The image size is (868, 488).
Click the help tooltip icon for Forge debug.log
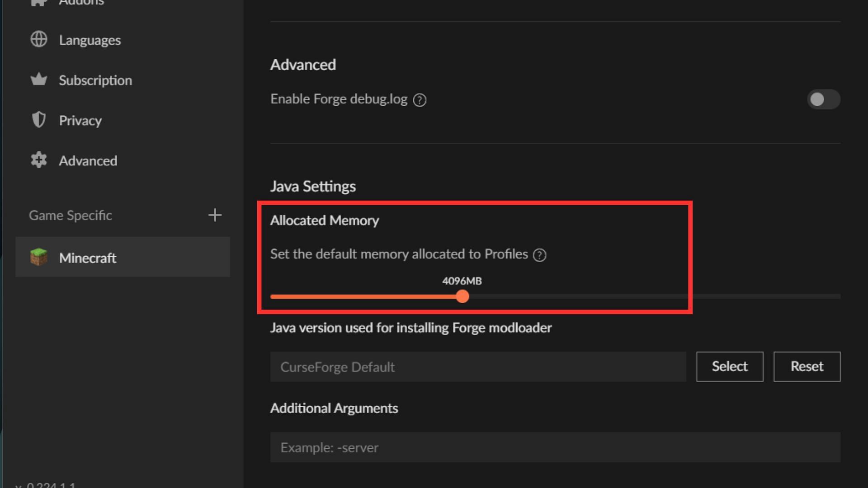(x=420, y=99)
